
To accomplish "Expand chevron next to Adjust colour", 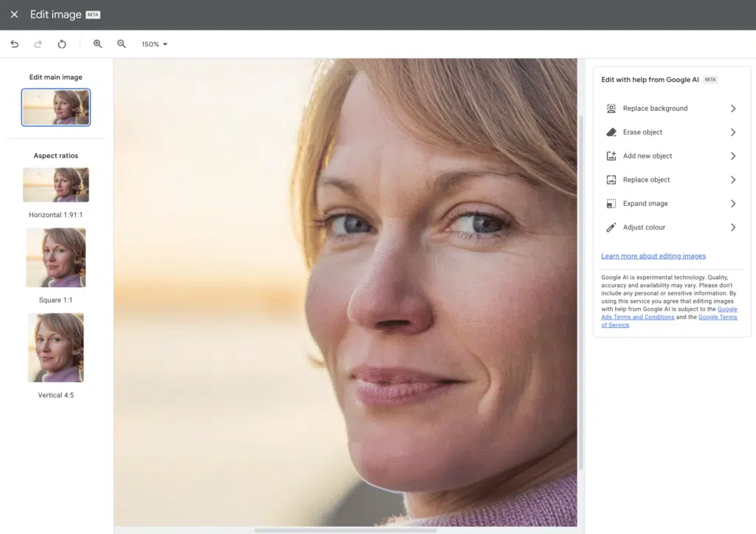I will (x=733, y=227).
